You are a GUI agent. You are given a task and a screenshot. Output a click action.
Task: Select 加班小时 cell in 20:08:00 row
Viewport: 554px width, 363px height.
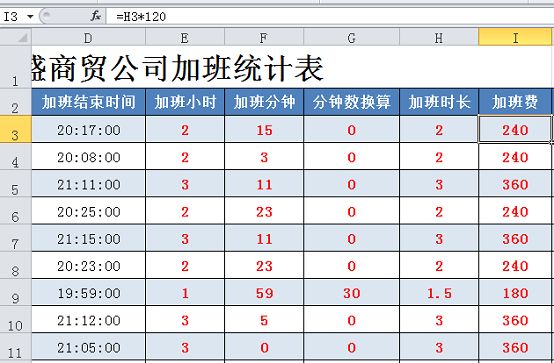click(185, 157)
